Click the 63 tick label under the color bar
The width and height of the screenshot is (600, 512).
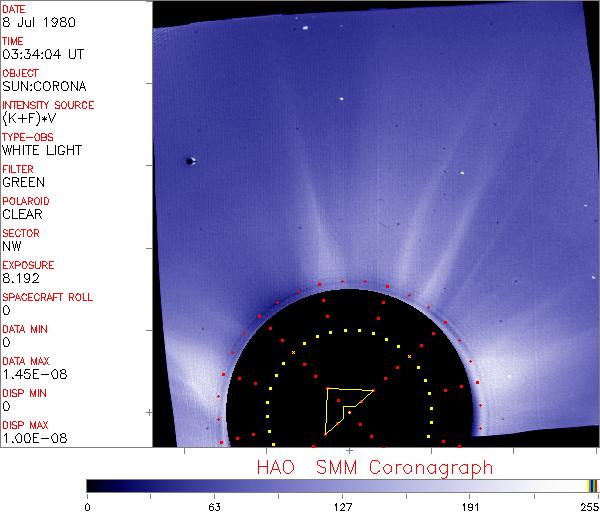click(214, 504)
